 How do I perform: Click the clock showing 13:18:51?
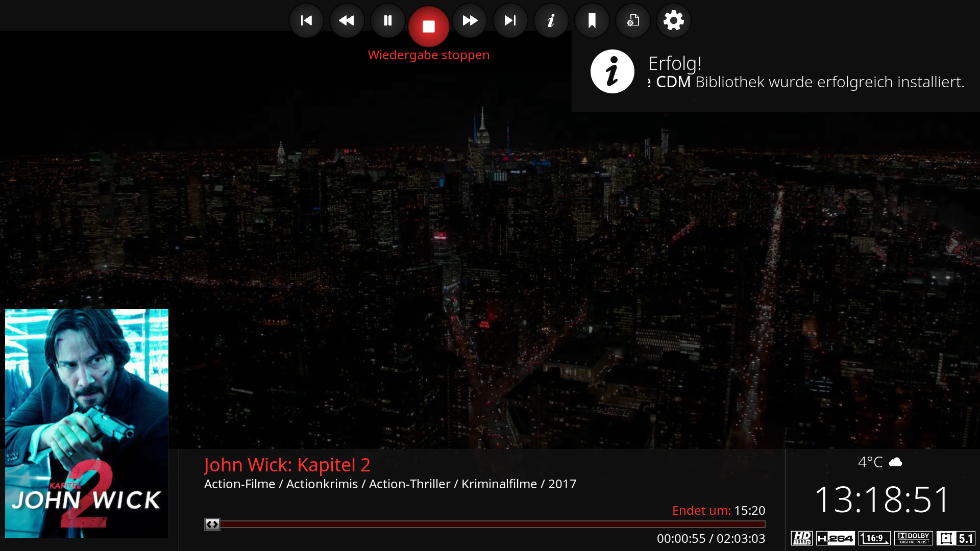(882, 499)
